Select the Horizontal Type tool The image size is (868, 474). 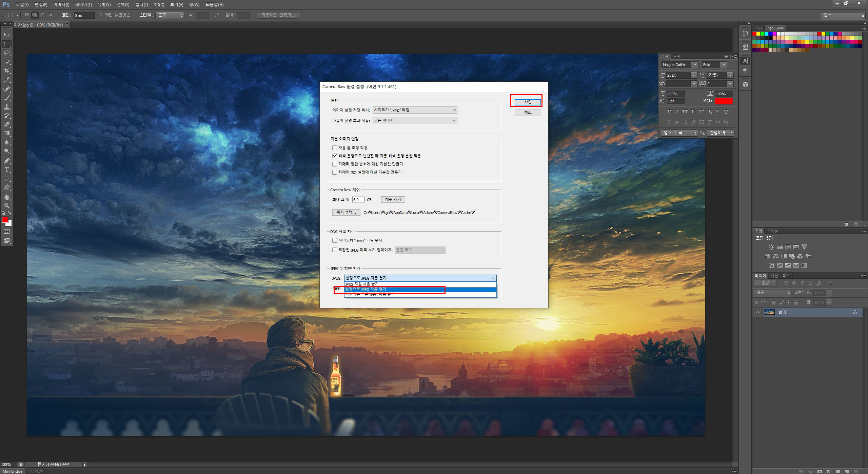7,170
